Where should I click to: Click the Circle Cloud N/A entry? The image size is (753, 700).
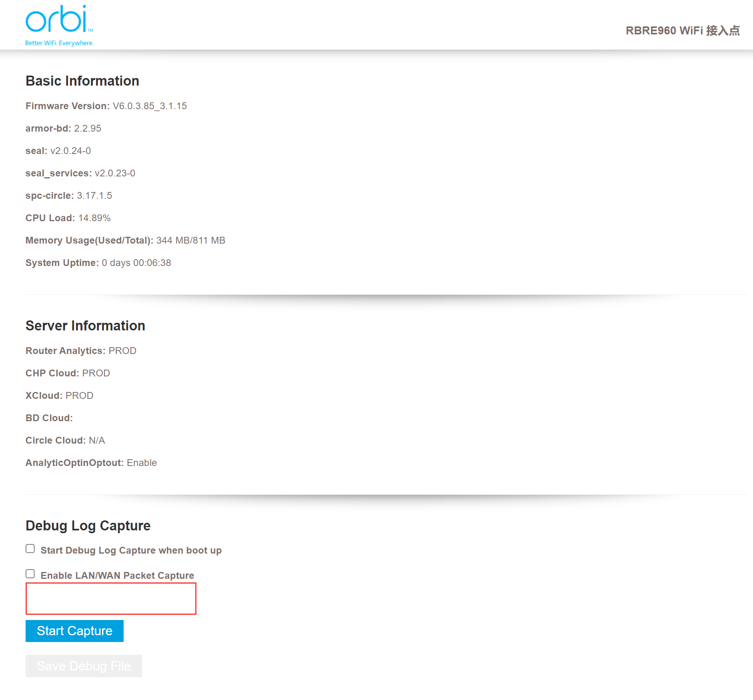click(97, 440)
